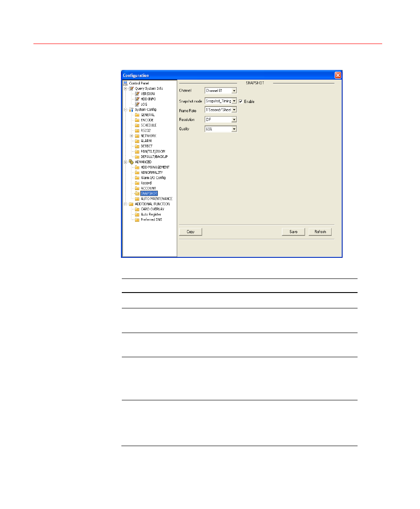Screen dimensions: 420x509
Task: Select the HDD MANAGEMENT tree label
Action: pos(155,167)
